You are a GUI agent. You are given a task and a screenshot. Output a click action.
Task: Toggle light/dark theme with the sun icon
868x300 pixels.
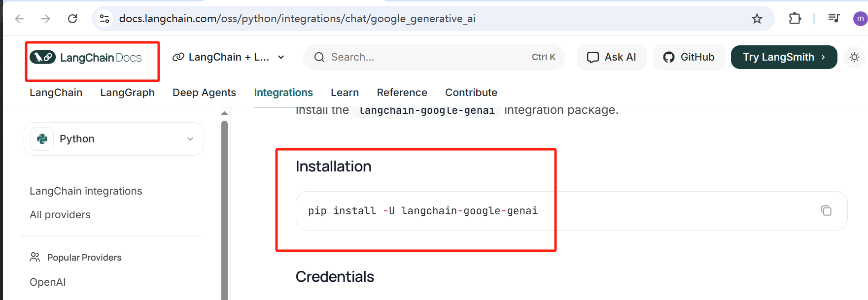tap(854, 57)
